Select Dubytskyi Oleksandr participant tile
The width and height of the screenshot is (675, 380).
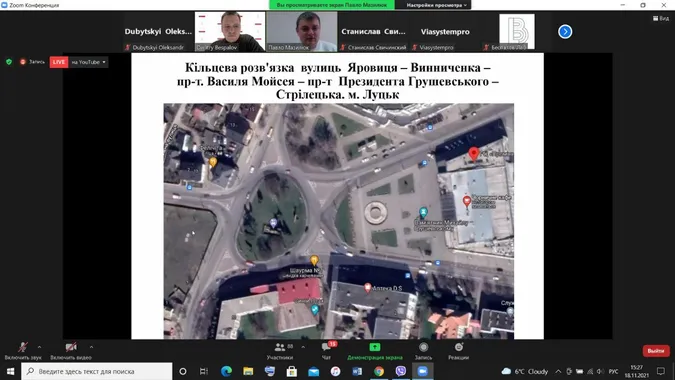(158, 31)
